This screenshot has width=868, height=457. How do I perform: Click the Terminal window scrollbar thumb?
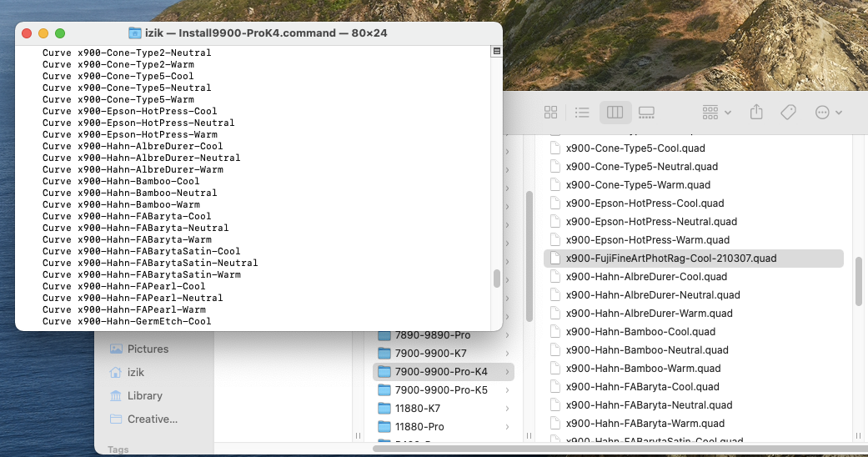(x=497, y=278)
